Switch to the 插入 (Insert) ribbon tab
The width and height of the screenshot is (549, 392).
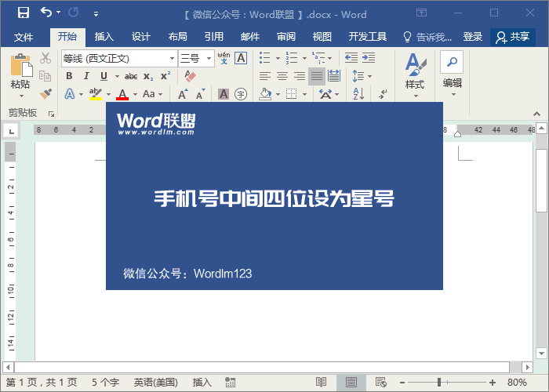pos(104,37)
